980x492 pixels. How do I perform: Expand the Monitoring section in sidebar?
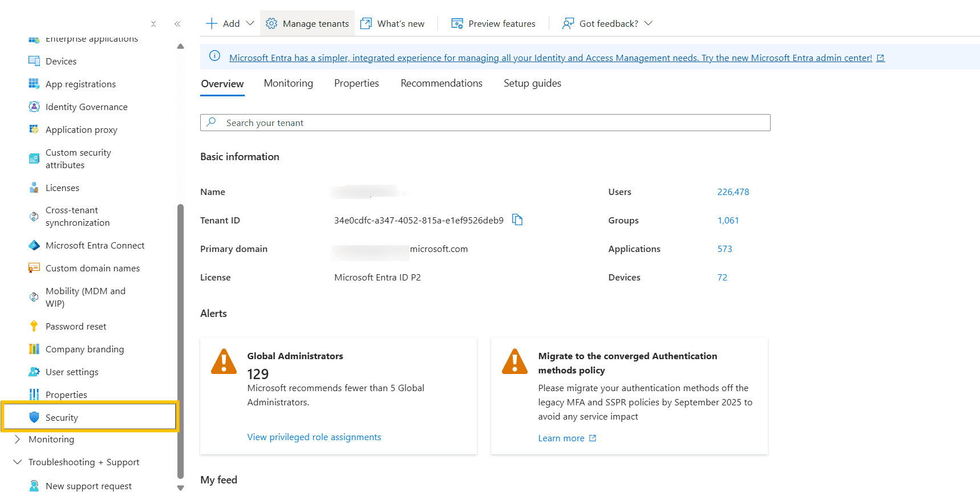coord(18,439)
